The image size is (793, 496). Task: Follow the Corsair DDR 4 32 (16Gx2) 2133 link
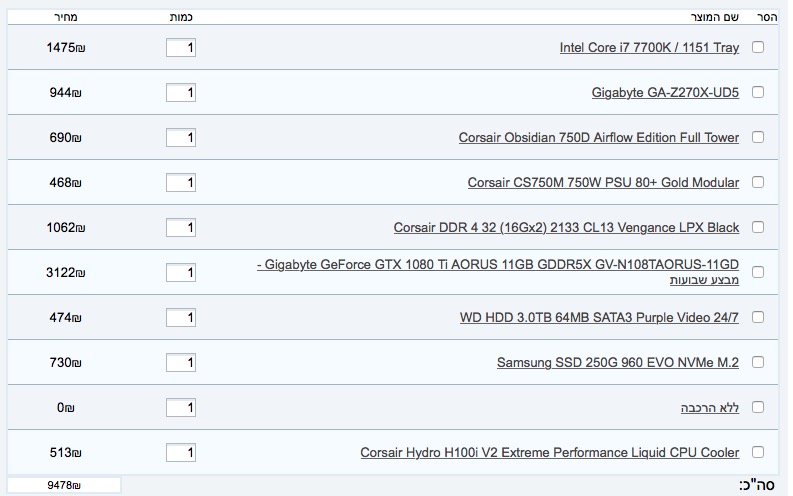coord(566,228)
